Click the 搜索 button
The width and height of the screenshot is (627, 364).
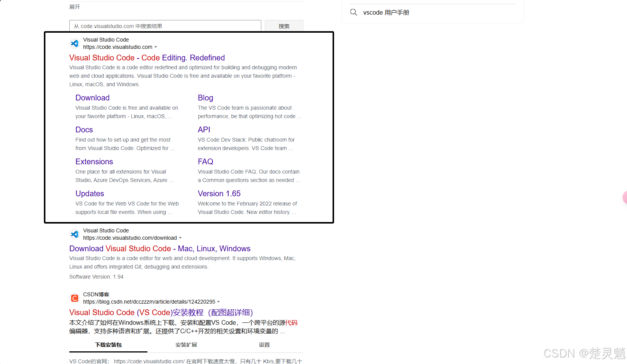(x=284, y=26)
